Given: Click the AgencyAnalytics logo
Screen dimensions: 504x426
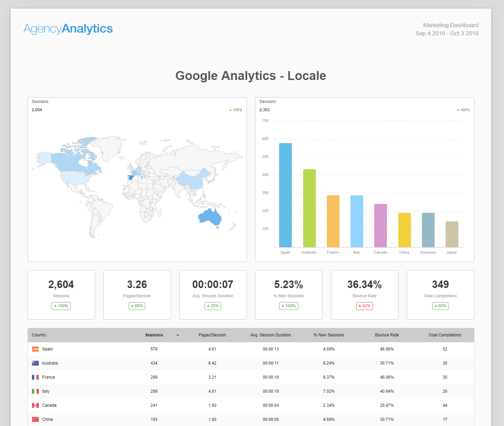Looking at the screenshot, I should coord(68,29).
